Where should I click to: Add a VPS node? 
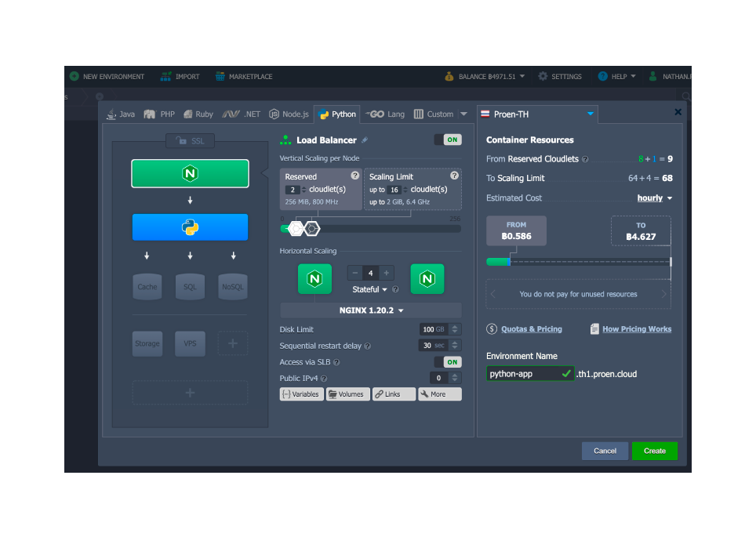click(190, 343)
